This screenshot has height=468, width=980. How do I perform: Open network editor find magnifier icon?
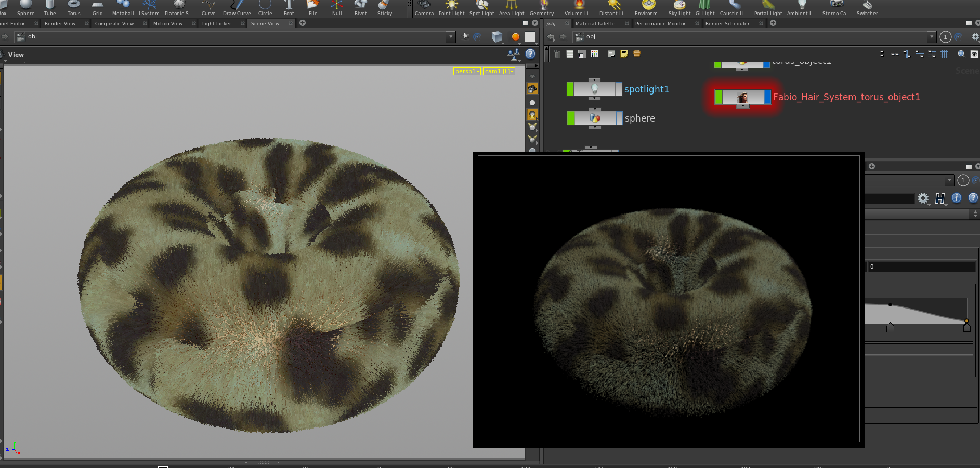point(961,54)
